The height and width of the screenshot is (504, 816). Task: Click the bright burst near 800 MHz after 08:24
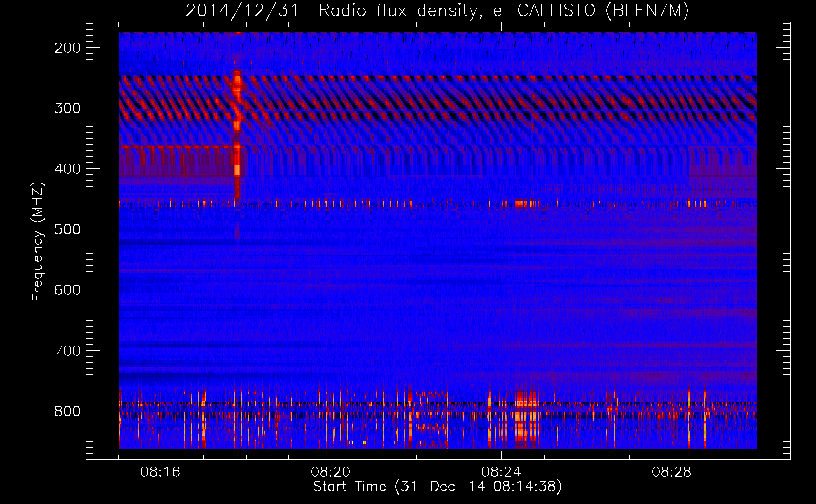point(527,417)
